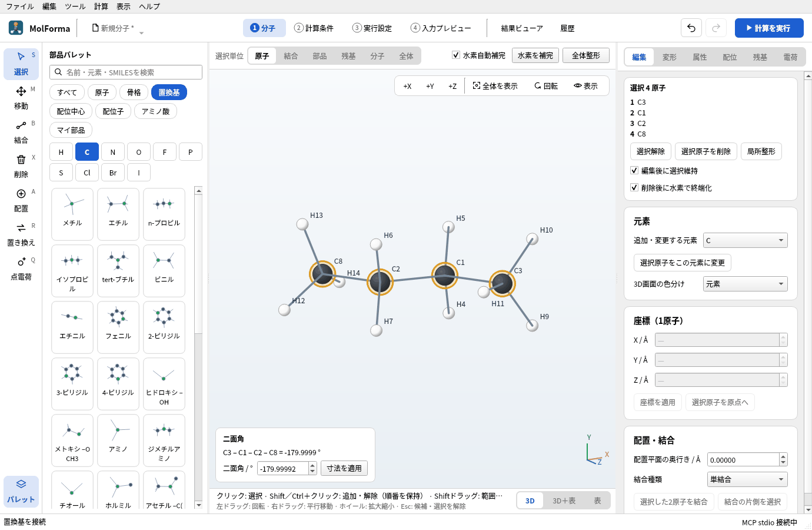Switch view mode to 3D+表
This screenshot has height=530, width=812.
point(564,501)
